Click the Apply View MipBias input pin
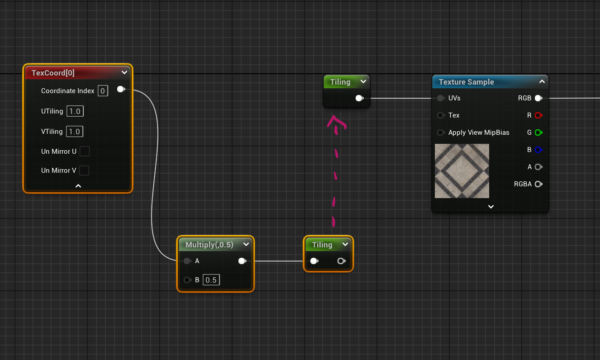600x360 pixels. pos(440,132)
